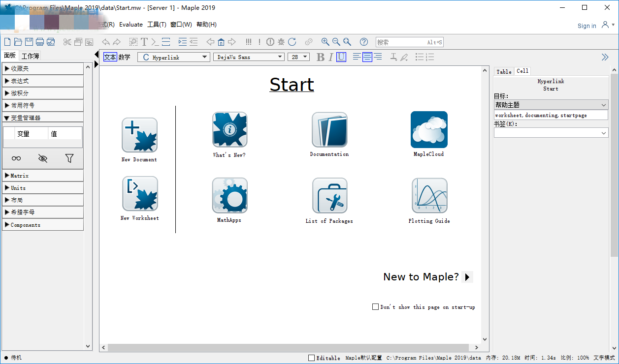Click the back navigation arrow

[210, 42]
